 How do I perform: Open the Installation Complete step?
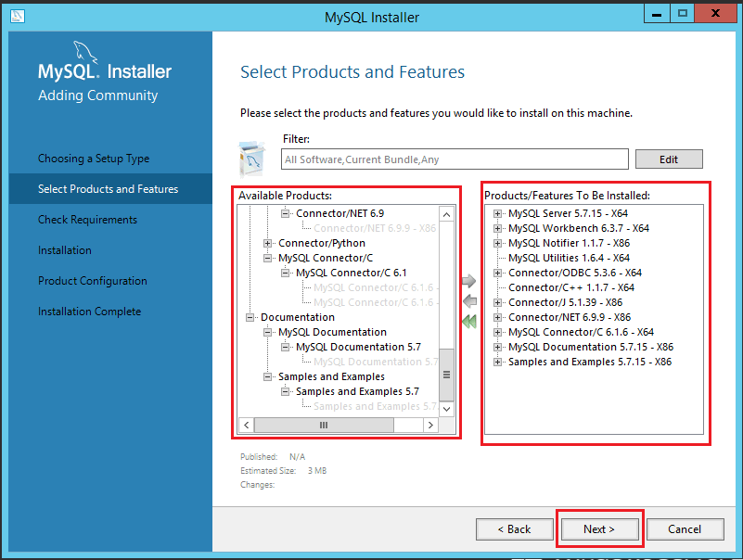pos(90,312)
